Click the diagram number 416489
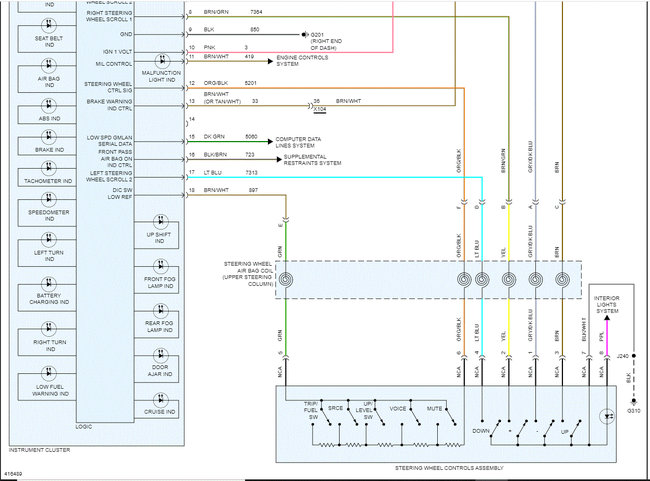 (x=13, y=474)
